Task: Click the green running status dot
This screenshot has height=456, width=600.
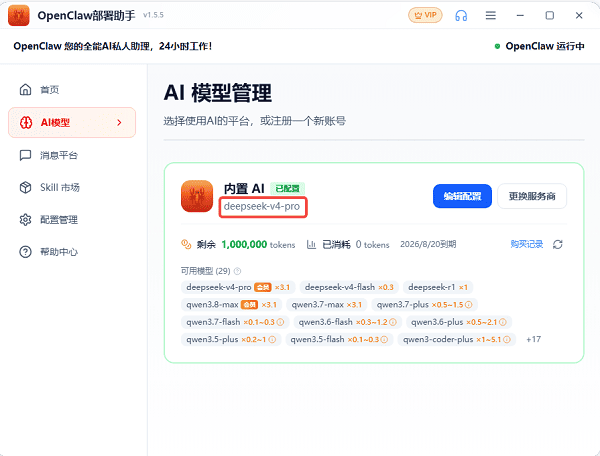Action: click(497, 46)
